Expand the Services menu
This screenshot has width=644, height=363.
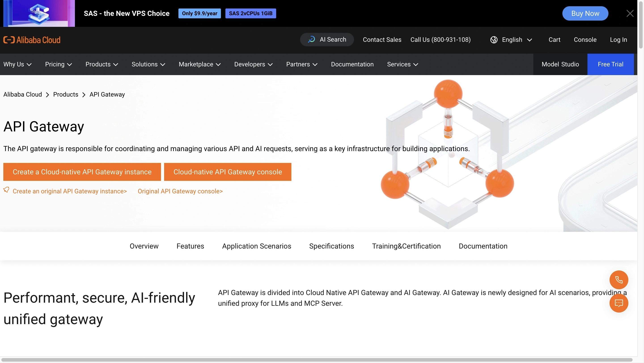pyautogui.click(x=402, y=64)
